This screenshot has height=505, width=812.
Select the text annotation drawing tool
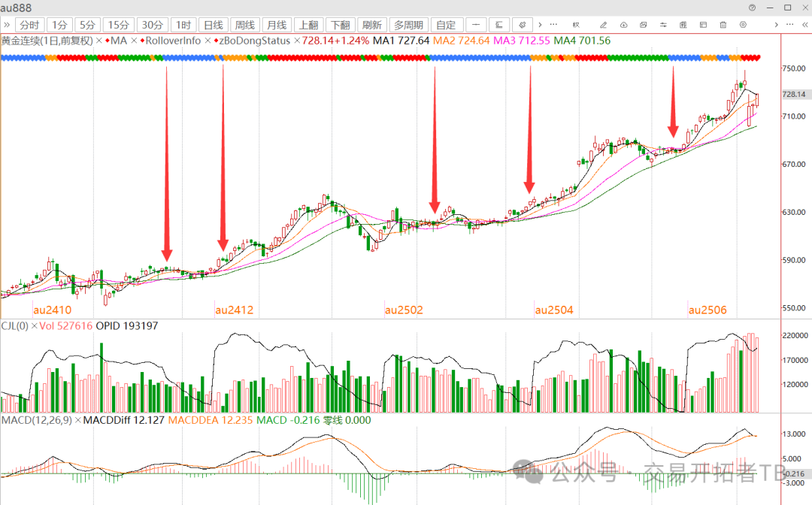[499, 25]
